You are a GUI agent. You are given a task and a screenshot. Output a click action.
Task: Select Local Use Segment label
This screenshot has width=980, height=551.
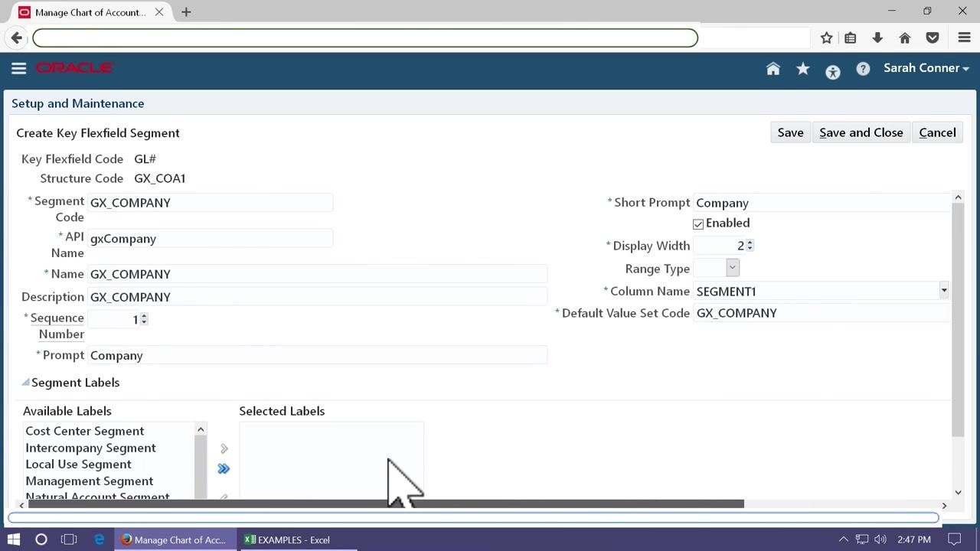tap(78, 465)
